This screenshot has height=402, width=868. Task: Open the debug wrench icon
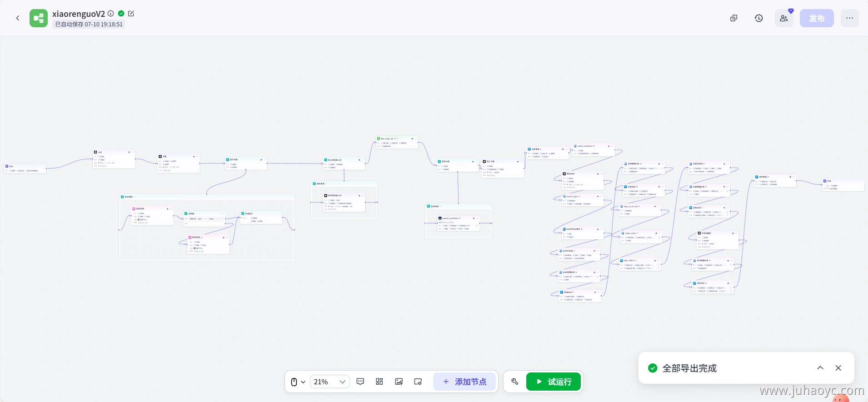coord(514,382)
